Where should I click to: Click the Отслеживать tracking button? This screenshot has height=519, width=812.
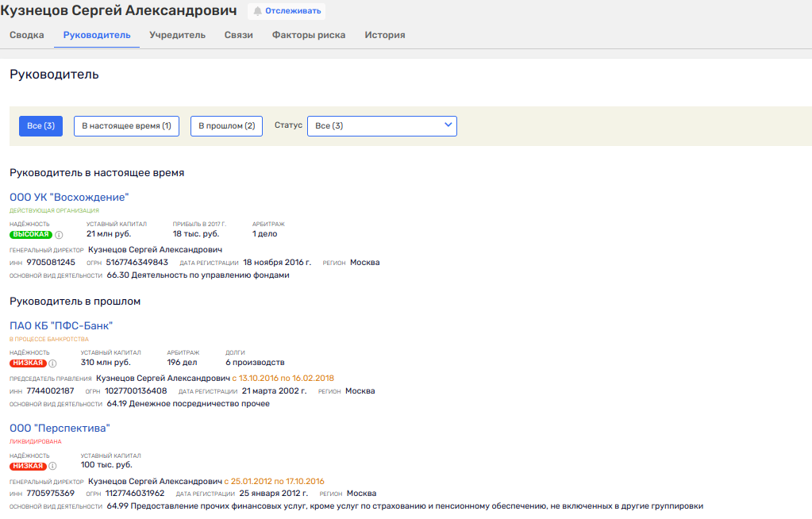287,11
